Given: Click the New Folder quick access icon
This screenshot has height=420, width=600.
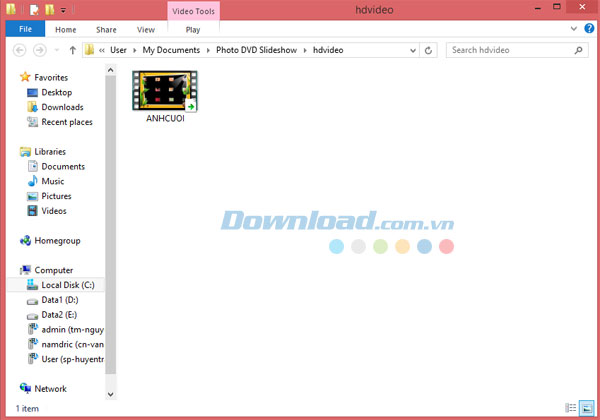Looking at the screenshot, I should click(x=48, y=10).
